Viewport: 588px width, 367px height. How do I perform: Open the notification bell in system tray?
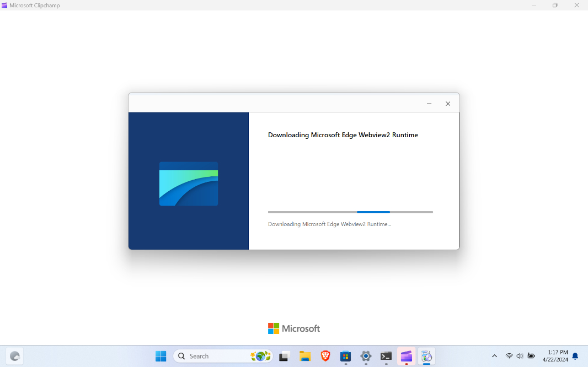(x=575, y=356)
